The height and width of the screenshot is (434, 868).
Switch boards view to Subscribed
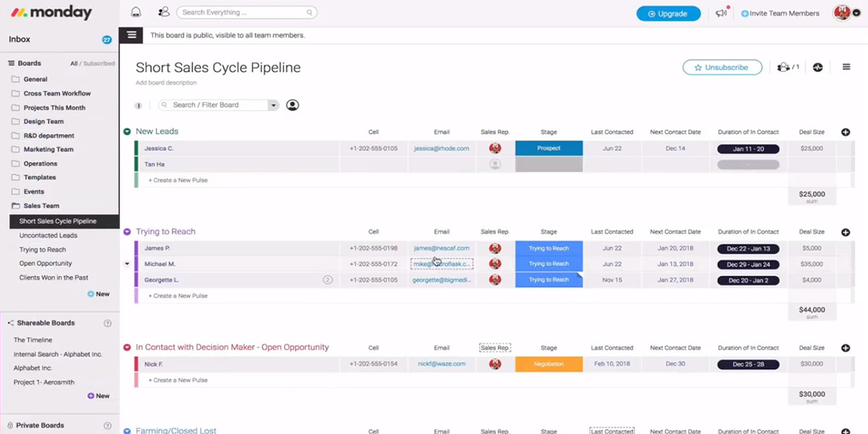point(99,64)
